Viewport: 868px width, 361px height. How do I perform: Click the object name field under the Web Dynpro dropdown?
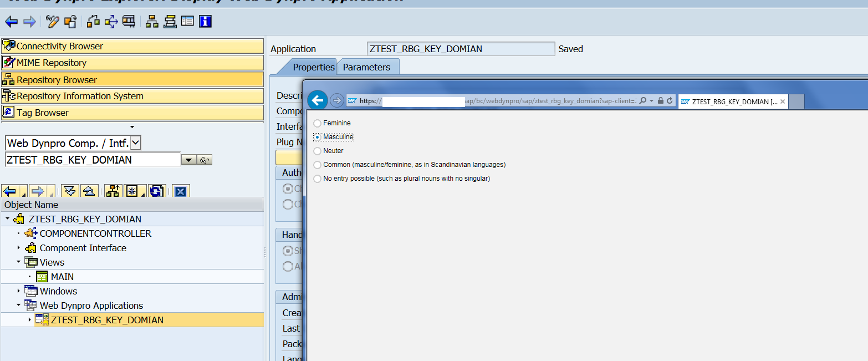click(93, 160)
